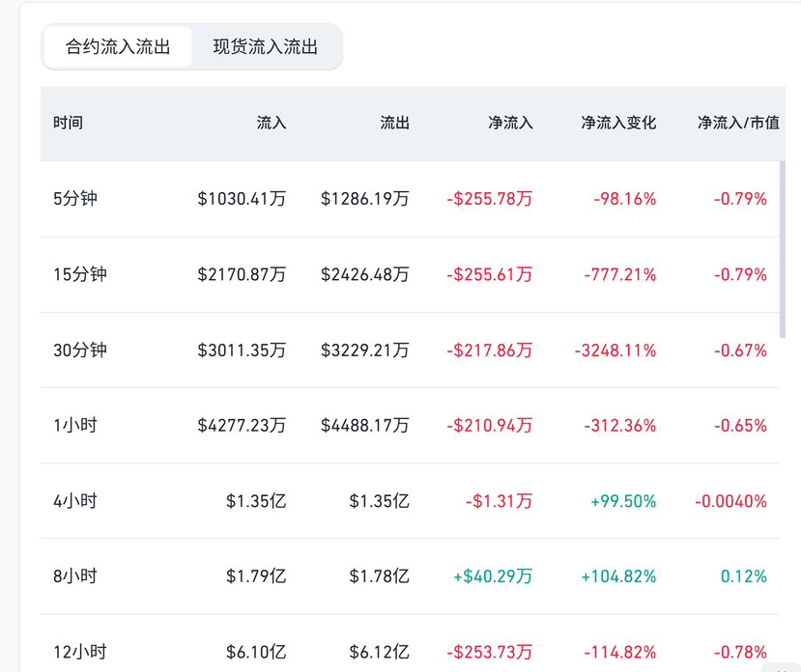Select the 8小时 time row label
This screenshot has width=801, height=672.
tap(75, 576)
